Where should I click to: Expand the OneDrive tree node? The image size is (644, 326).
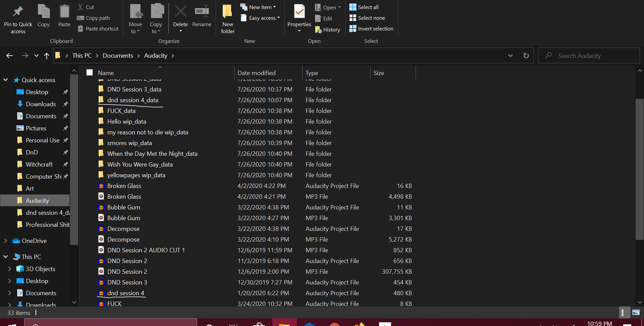coord(5,241)
